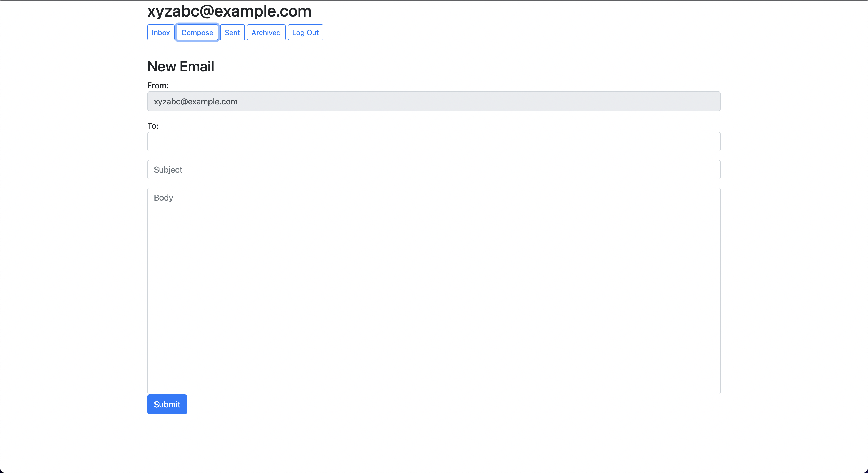The width and height of the screenshot is (868, 473).
Task: Click the disabled From field
Action: tap(434, 101)
